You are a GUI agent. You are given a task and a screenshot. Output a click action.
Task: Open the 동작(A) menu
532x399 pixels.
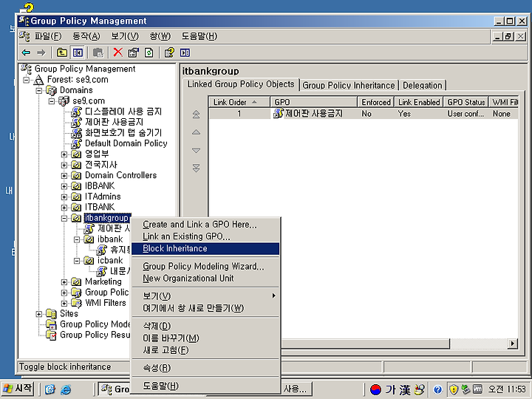[86, 36]
